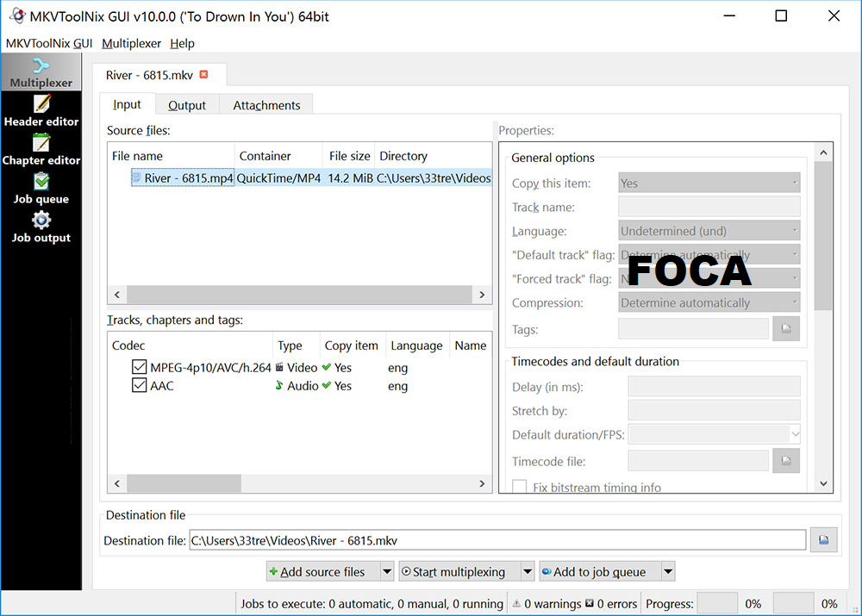Click the Stretch by input field
862x616 pixels.
coord(714,410)
